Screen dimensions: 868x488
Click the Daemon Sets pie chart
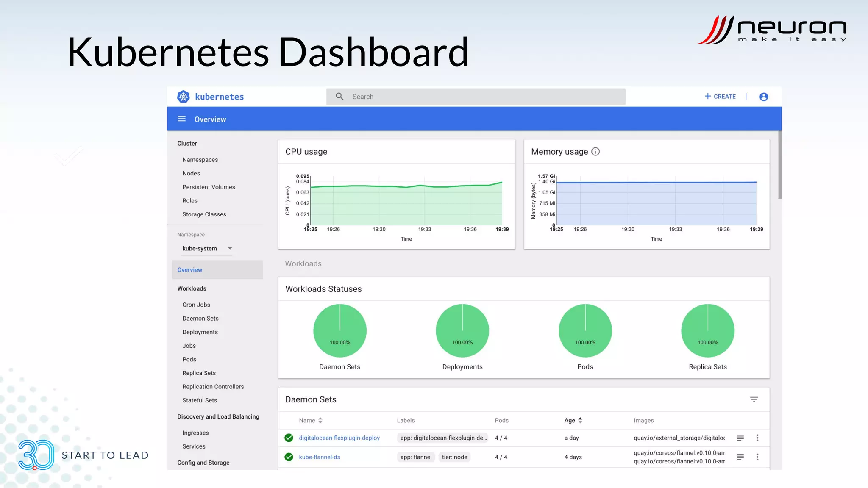340,330
